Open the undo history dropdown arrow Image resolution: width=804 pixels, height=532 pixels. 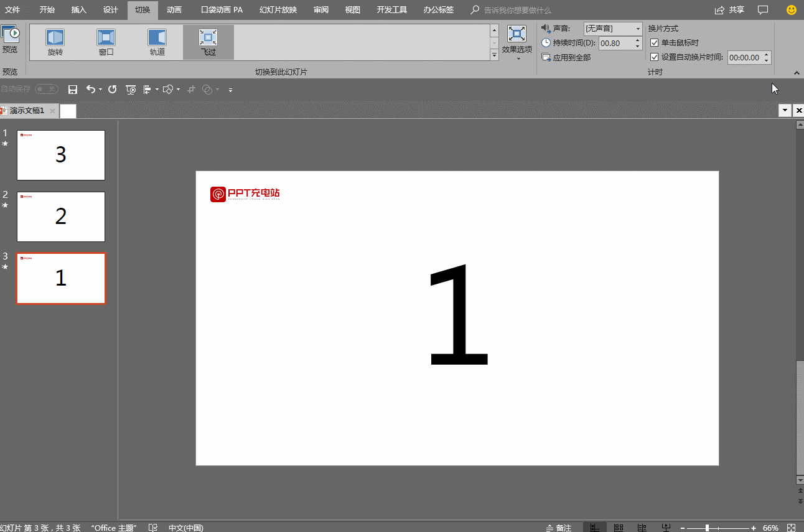101,90
